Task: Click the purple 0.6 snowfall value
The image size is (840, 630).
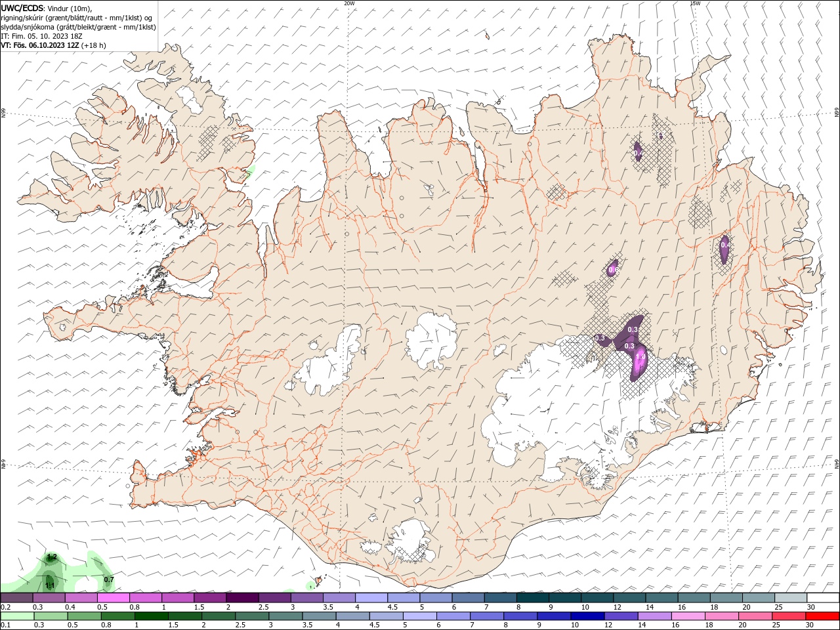Action: pos(613,270)
